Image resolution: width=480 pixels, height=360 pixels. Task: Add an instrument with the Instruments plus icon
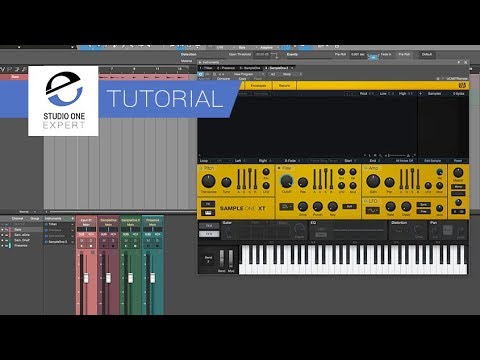point(72,219)
